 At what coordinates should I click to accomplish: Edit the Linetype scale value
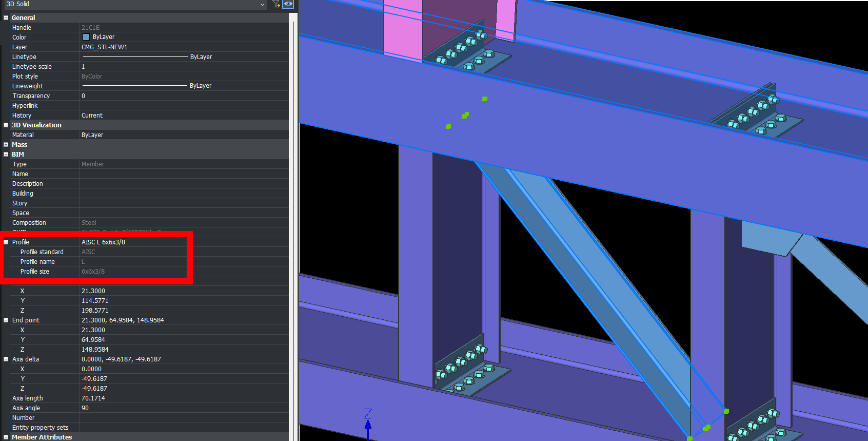pyautogui.click(x=184, y=67)
